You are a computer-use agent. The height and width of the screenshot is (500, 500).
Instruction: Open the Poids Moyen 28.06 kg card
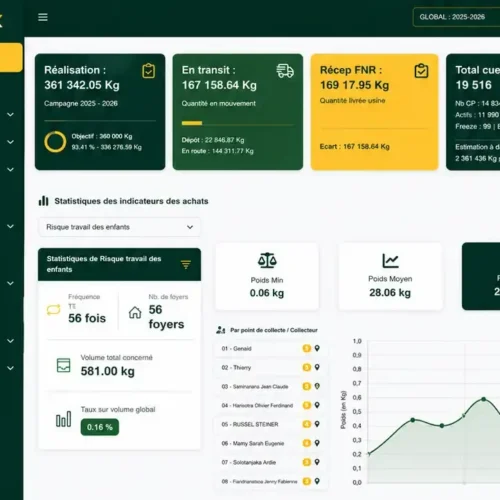[390, 276]
